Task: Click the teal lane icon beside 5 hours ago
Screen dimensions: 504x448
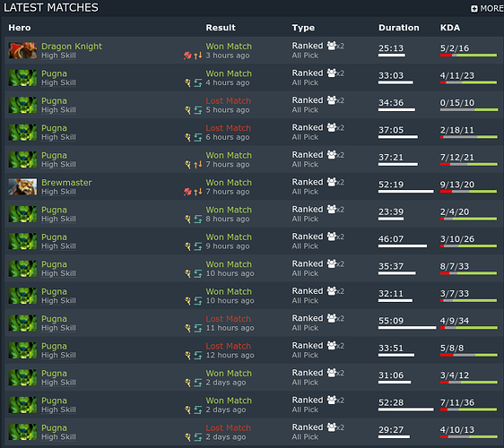Action: click(198, 110)
